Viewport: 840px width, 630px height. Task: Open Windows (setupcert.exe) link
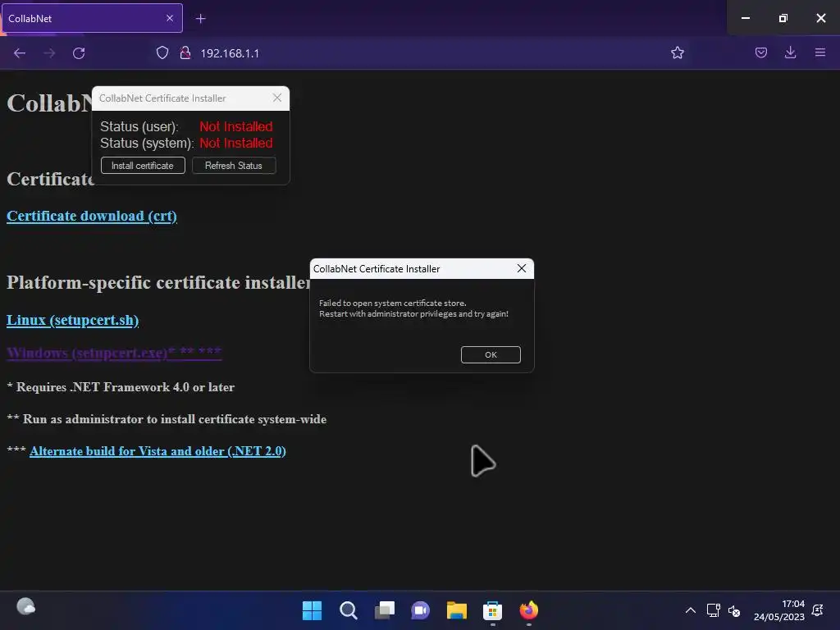(114, 353)
